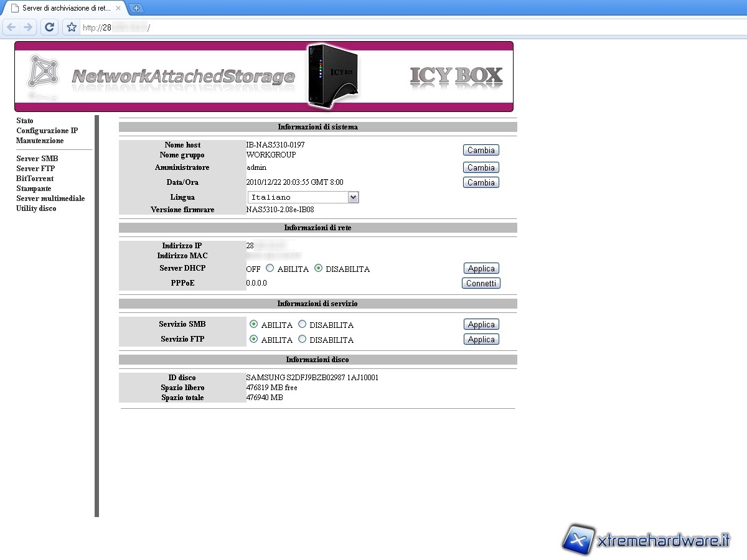The height and width of the screenshot is (560, 747).
Task: Open Configurazione IP in the sidebar
Action: tap(47, 131)
